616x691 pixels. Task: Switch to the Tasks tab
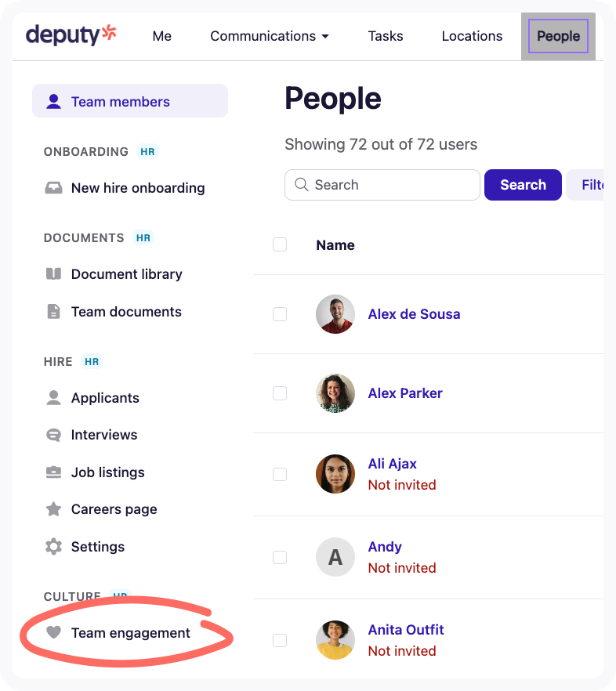point(386,36)
